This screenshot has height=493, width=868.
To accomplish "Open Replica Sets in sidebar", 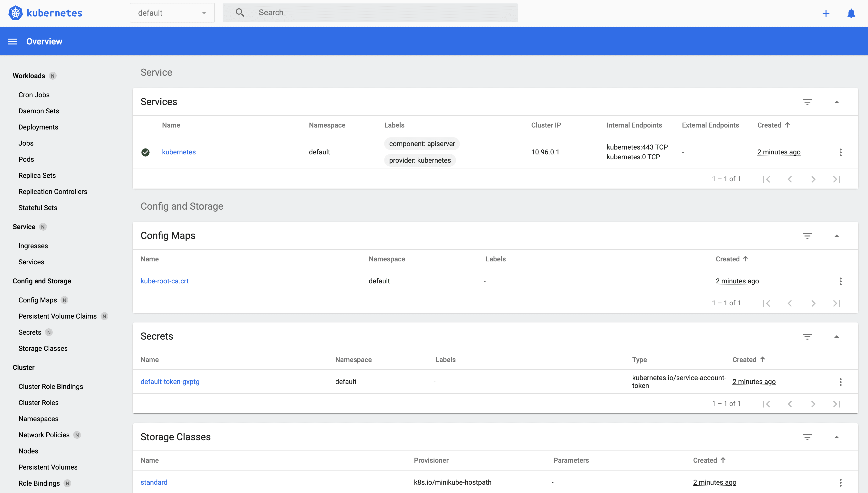I will point(37,175).
